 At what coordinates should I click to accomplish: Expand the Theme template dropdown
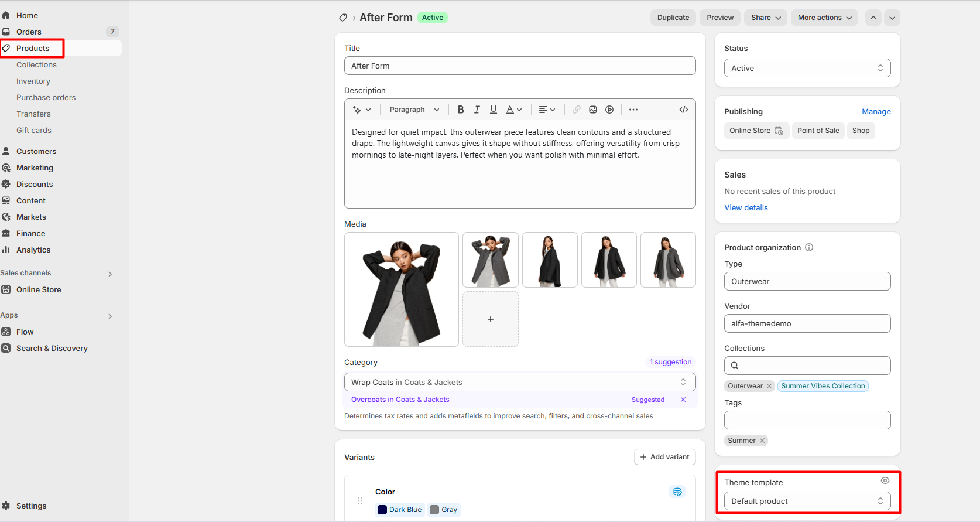point(807,501)
